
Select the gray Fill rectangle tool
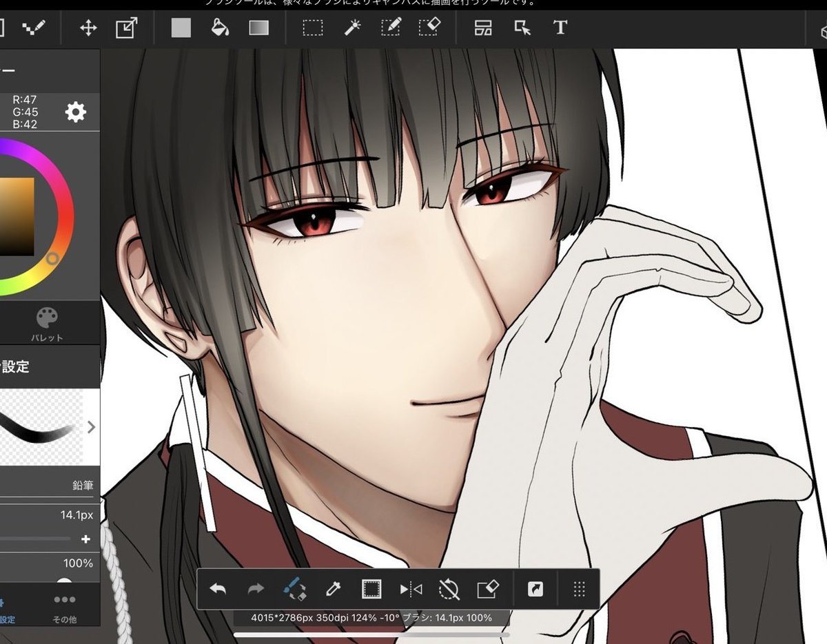tap(181, 28)
